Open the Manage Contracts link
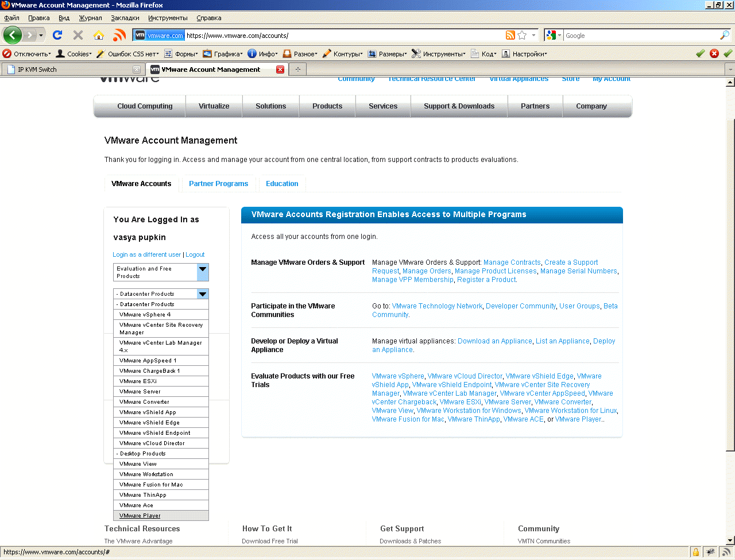The width and height of the screenshot is (735, 560). (512, 262)
